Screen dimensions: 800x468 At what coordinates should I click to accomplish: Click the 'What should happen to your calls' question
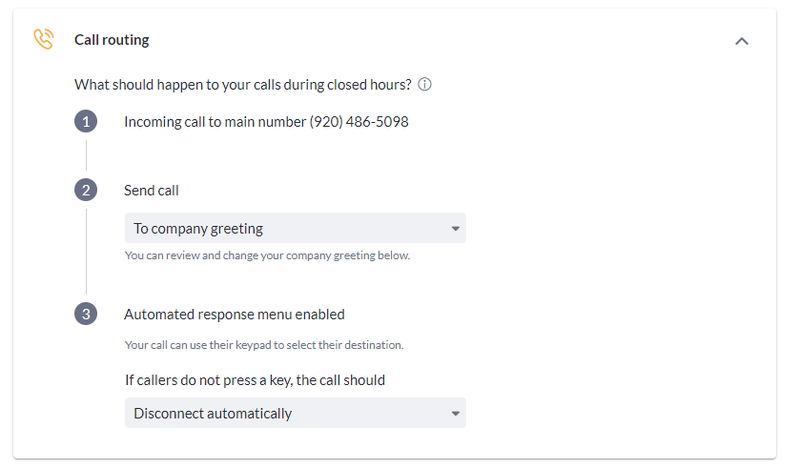tap(243, 85)
